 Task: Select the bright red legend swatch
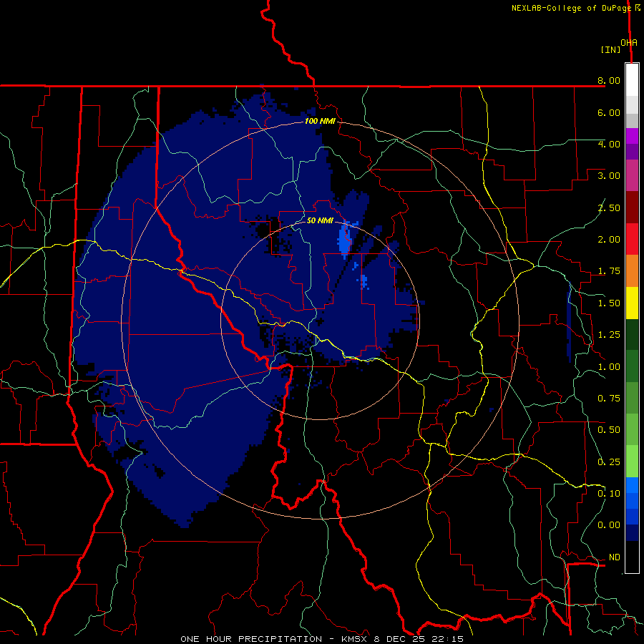[632, 240]
